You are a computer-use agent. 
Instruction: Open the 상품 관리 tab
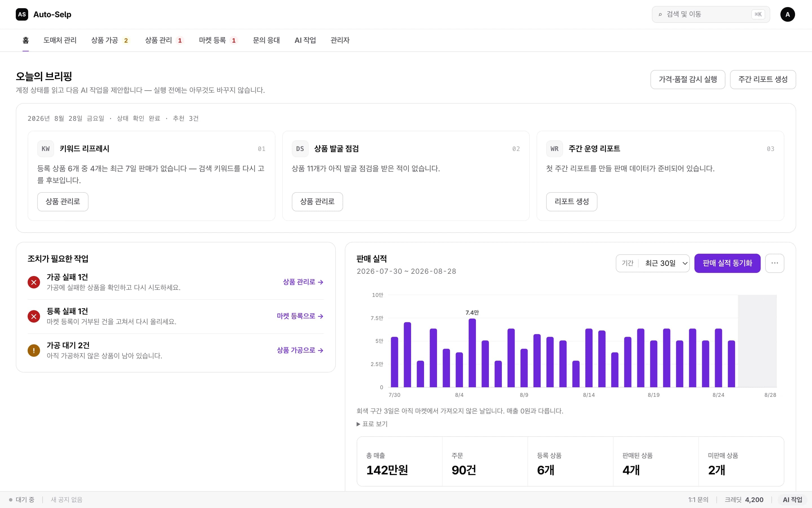(164, 40)
